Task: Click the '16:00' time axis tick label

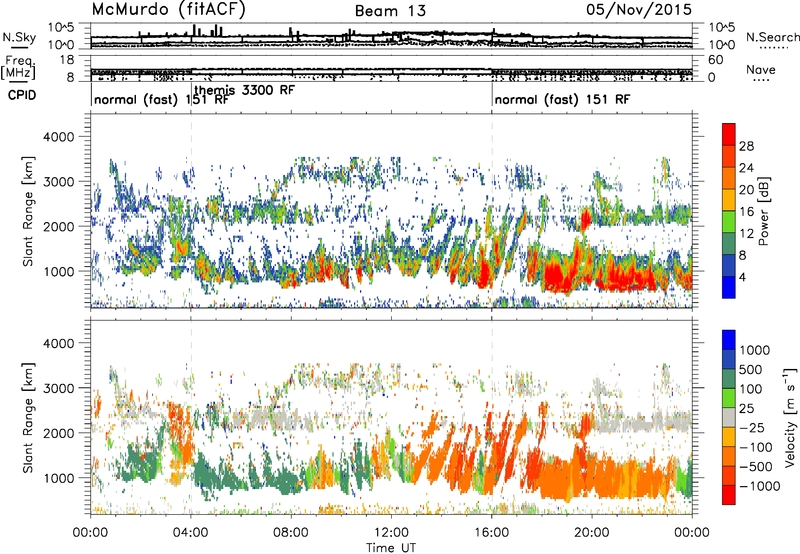Action: 491,533
